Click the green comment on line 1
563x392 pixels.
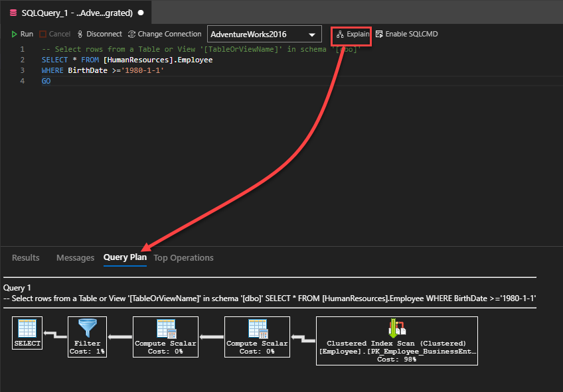click(201, 49)
